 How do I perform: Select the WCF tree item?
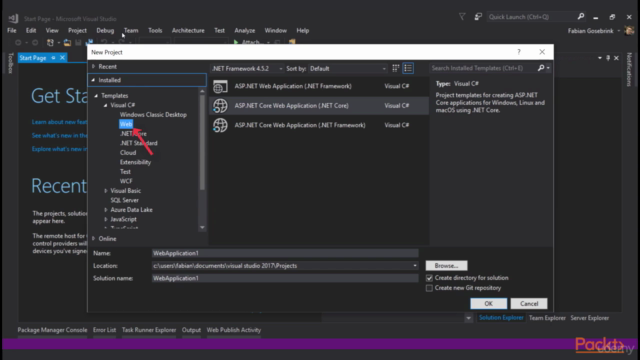pos(126,181)
